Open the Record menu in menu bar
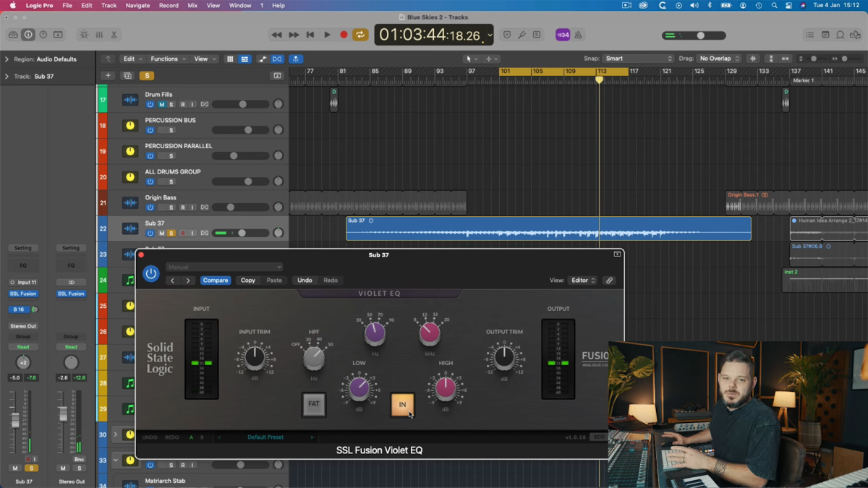Viewport: 868px width, 488px height. 169,5
